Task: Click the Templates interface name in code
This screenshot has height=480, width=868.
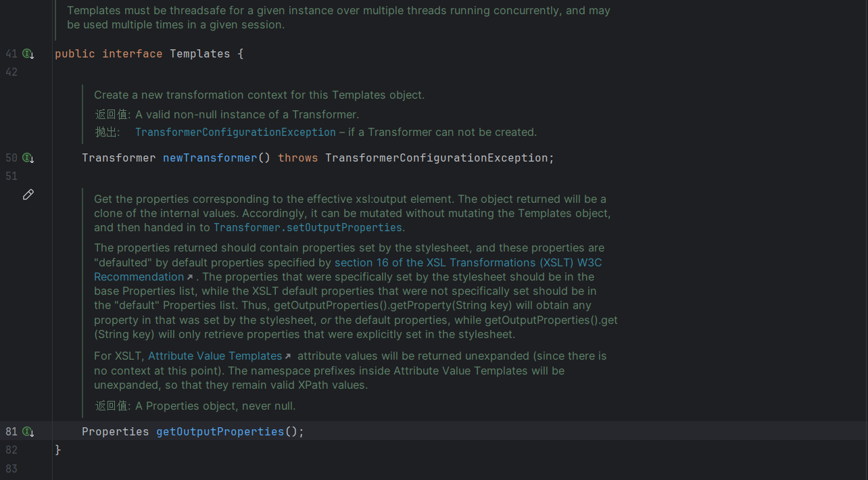Action: [199, 53]
